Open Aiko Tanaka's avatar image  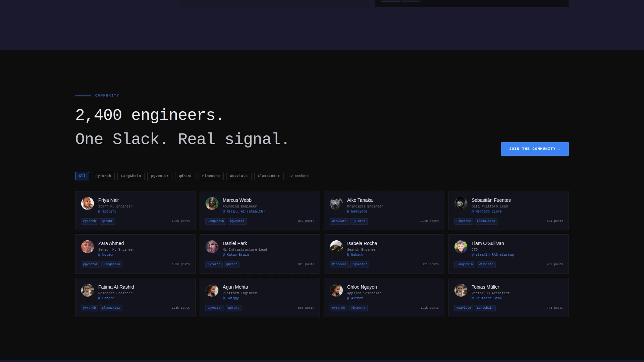point(336,203)
